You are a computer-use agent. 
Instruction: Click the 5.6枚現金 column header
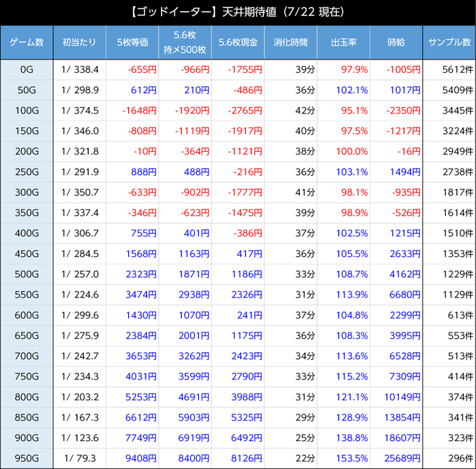[x=238, y=43]
